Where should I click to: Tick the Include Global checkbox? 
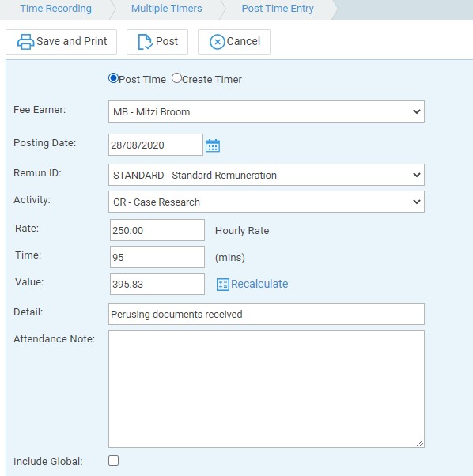click(x=114, y=460)
